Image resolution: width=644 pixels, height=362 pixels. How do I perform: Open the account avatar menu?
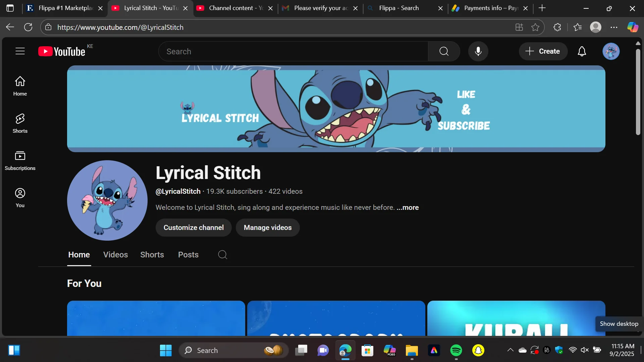click(611, 51)
